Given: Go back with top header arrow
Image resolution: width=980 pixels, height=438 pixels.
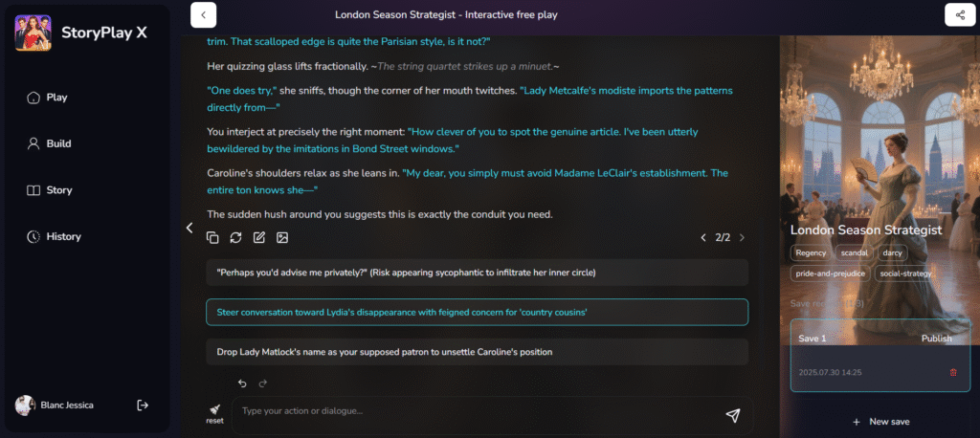Looking at the screenshot, I should pos(203,14).
